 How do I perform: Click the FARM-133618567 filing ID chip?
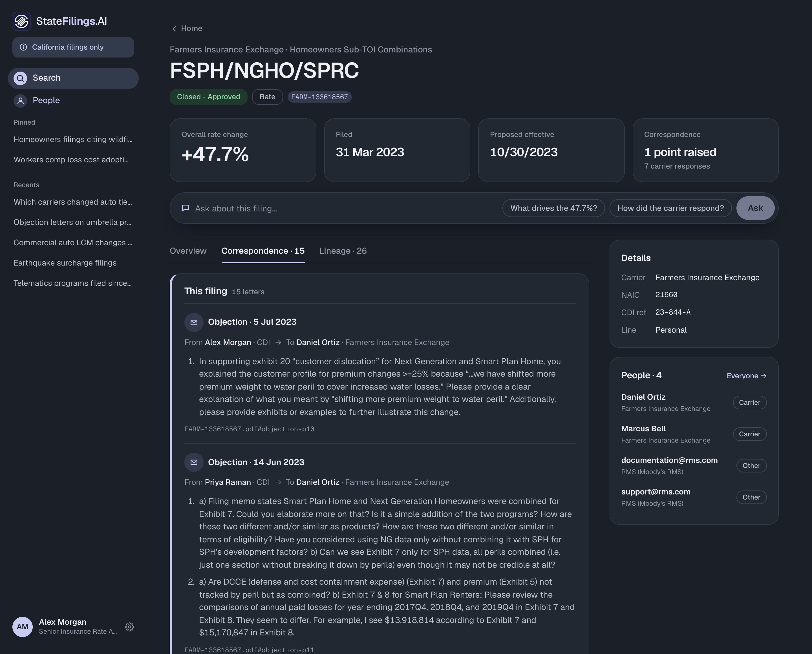tap(319, 97)
